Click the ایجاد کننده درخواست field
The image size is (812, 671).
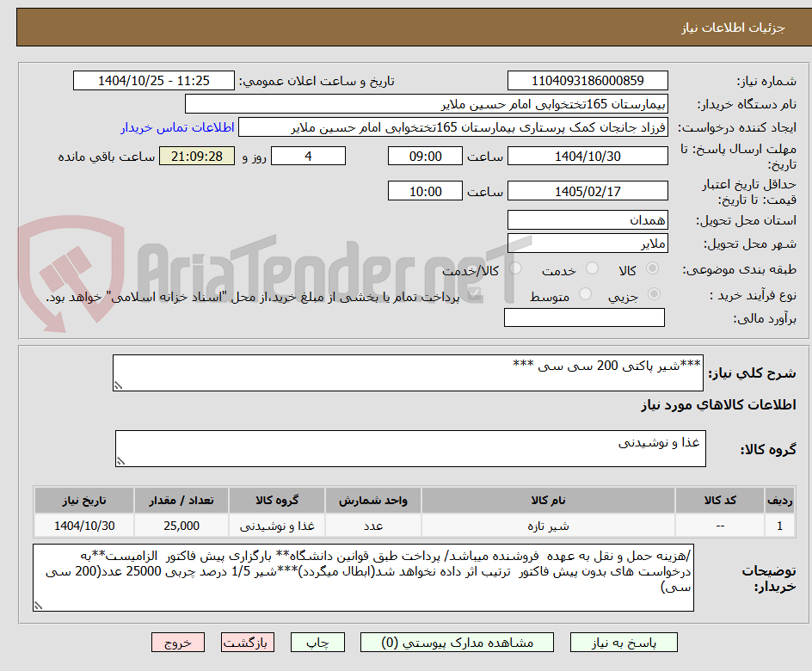pyautogui.click(x=453, y=127)
